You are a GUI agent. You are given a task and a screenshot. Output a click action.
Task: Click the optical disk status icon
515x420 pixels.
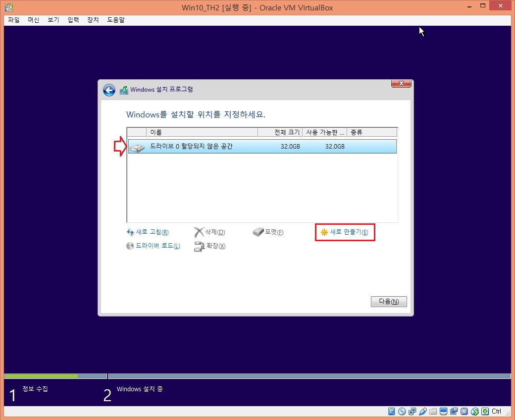(x=402, y=411)
